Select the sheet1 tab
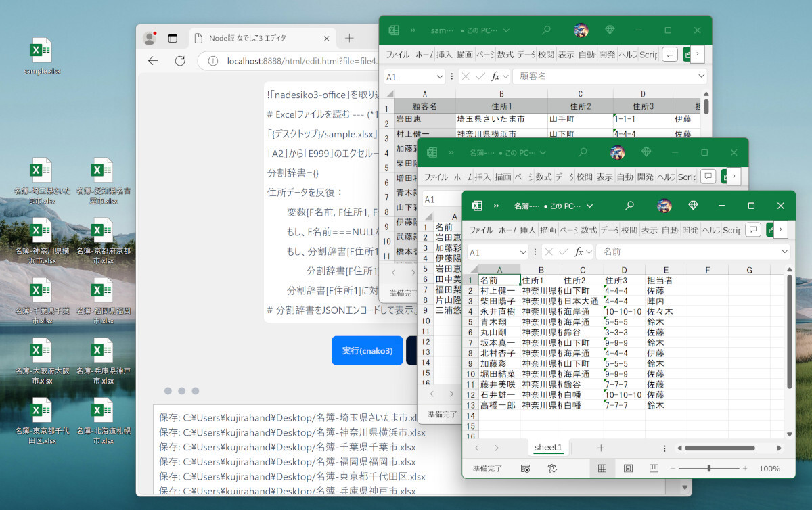The width and height of the screenshot is (812, 510). click(548, 448)
